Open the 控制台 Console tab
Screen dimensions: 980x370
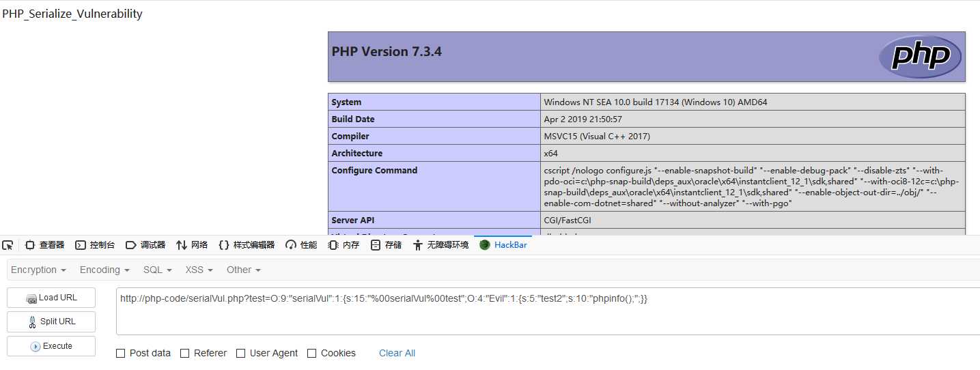(x=95, y=245)
